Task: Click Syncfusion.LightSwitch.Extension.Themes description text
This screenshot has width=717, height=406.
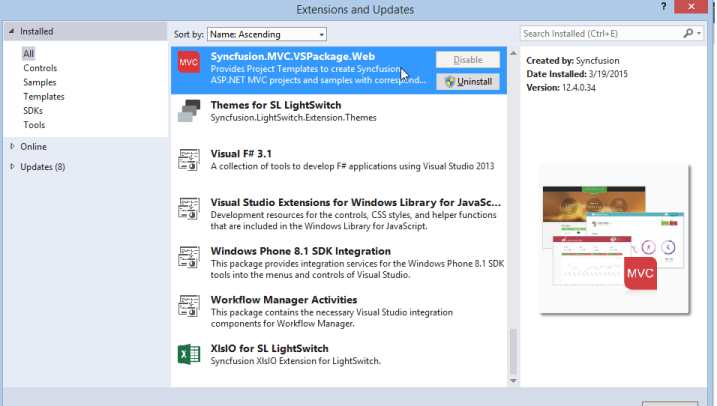Action: pyautogui.click(x=293, y=118)
